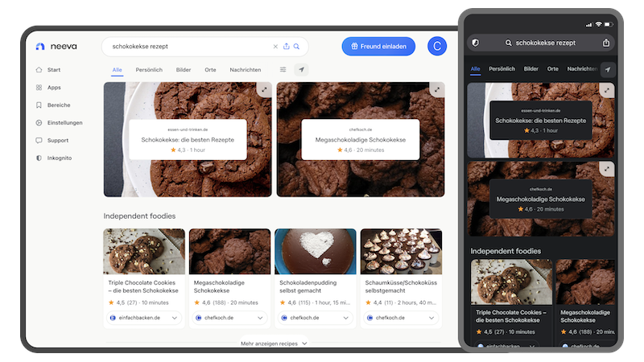The image size is (644, 362).
Task: Select the 'Alle' tab on mobile
Action: [x=476, y=69]
